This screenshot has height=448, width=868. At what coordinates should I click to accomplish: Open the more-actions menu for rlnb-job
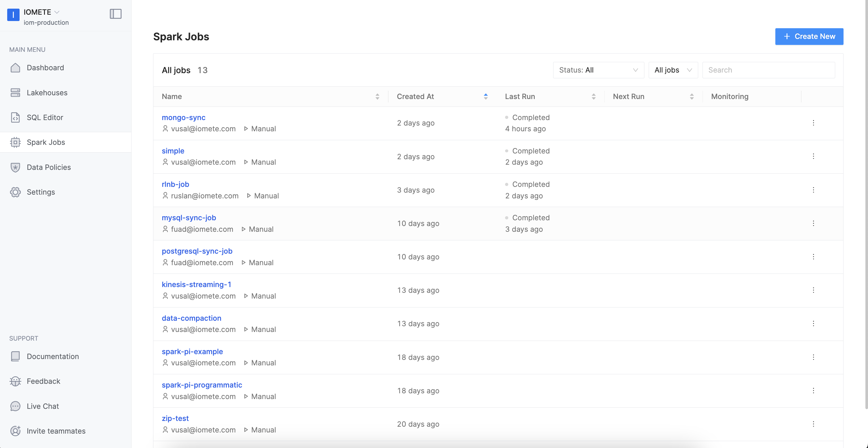pos(813,190)
